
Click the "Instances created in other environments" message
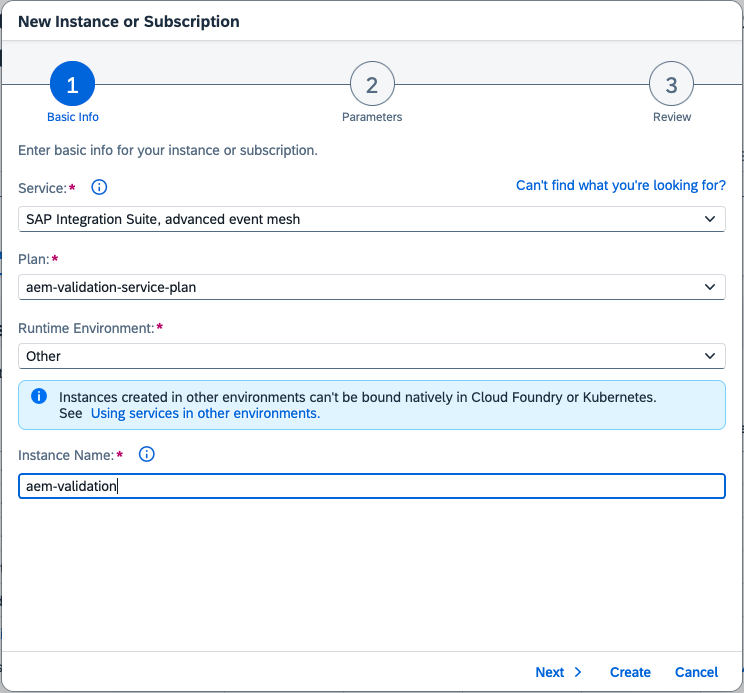click(358, 397)
